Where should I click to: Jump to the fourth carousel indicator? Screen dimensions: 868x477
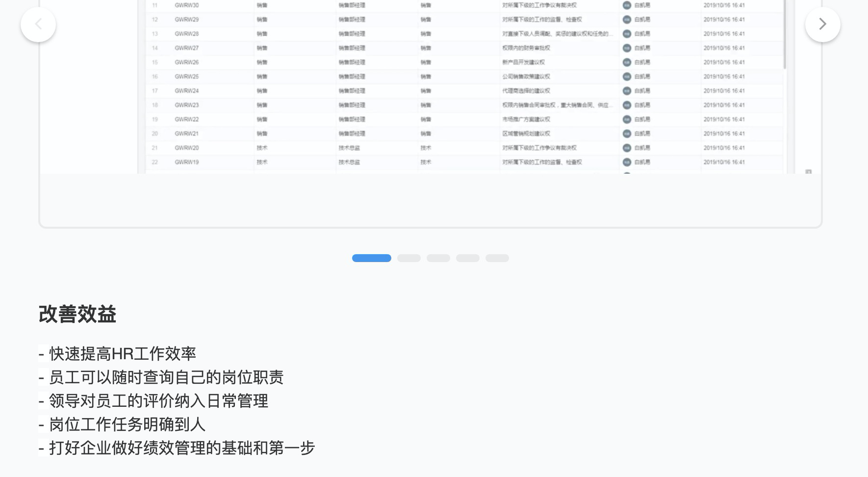pyautogui.click(x=468, y=258)
